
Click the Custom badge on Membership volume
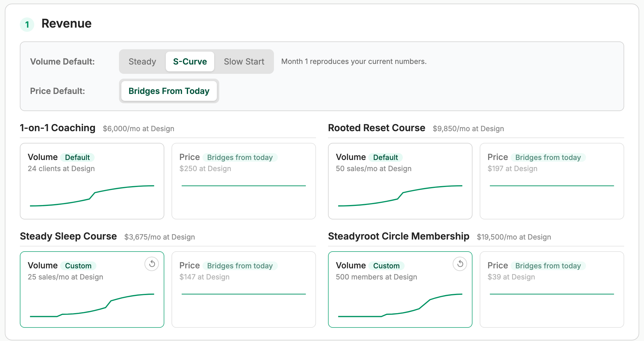[386, 266]
